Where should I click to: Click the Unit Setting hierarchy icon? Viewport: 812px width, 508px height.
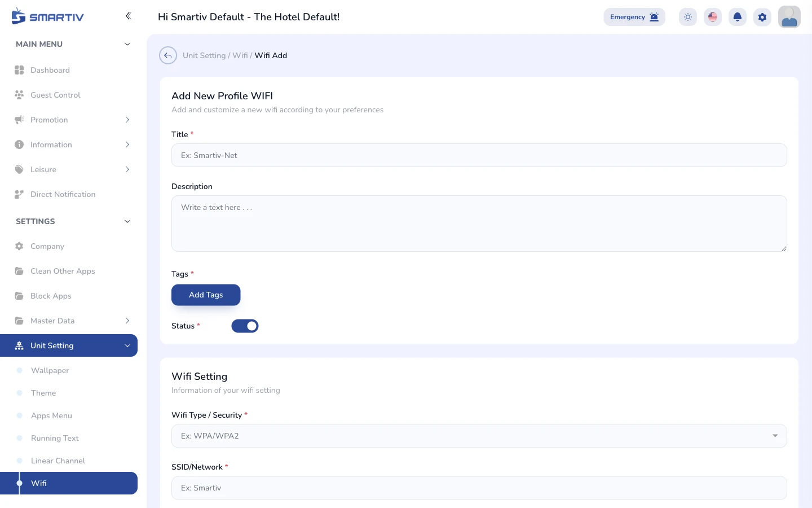click(19, 345)
